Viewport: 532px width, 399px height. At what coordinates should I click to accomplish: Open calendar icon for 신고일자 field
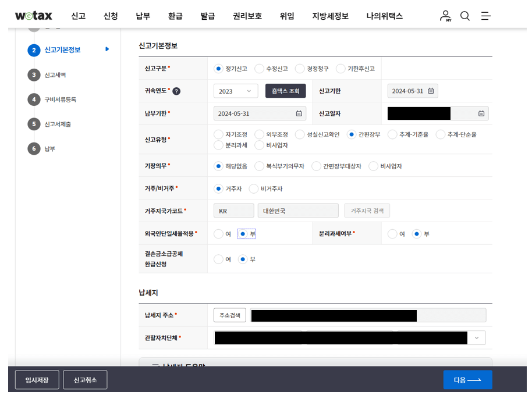(481, 113)
